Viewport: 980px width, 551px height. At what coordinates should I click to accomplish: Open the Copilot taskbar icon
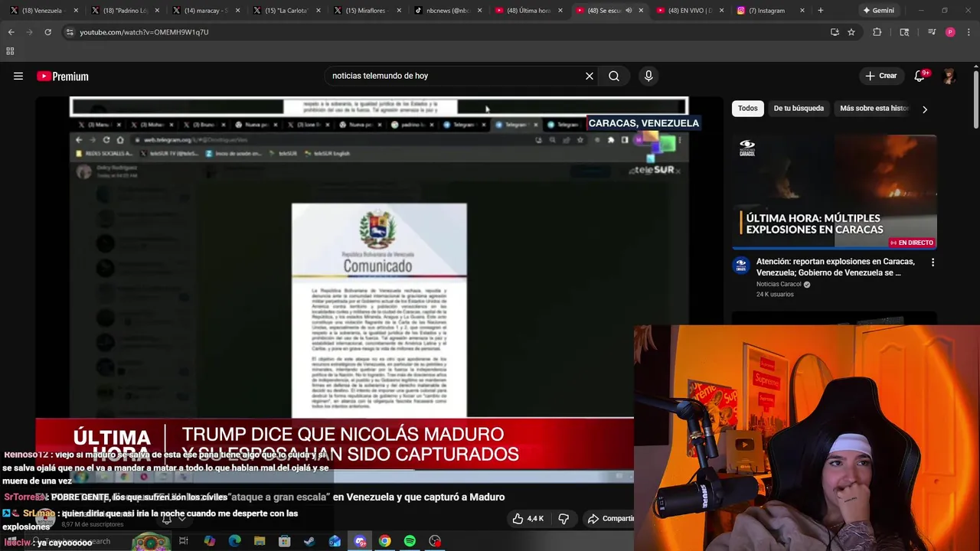pyautogui.click(x=209, y=541)
